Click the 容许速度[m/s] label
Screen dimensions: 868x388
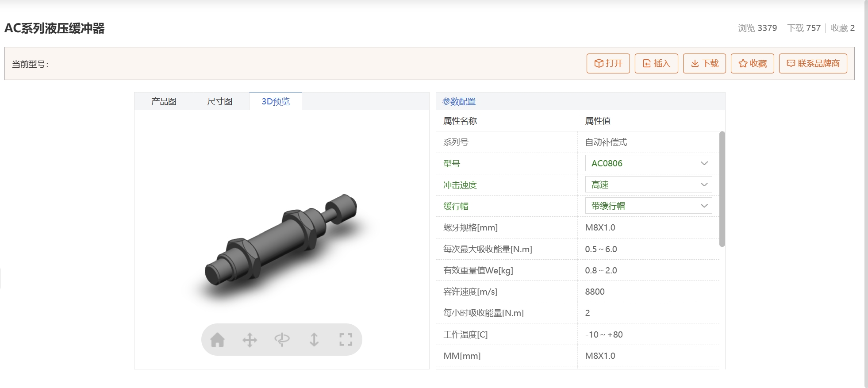point(470,292)
